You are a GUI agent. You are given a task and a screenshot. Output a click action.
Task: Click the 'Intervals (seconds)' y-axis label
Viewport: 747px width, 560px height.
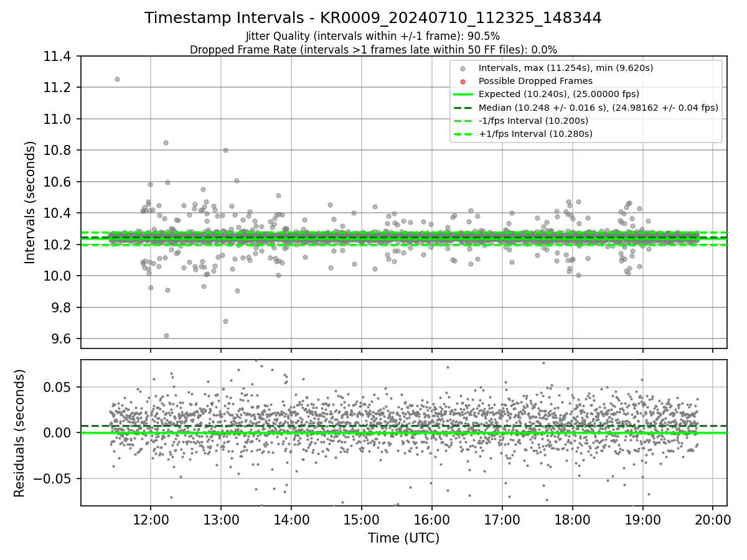[x=31, y=202]
